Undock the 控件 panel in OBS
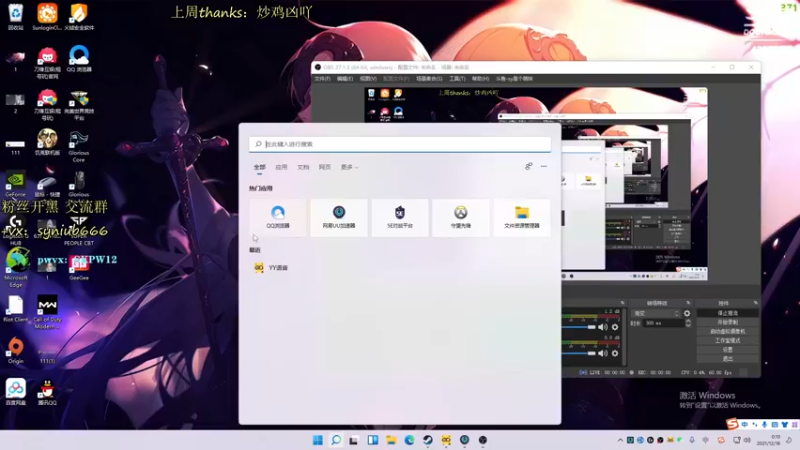This screenshot has width=800, height=450. click(x=756, y=303)
